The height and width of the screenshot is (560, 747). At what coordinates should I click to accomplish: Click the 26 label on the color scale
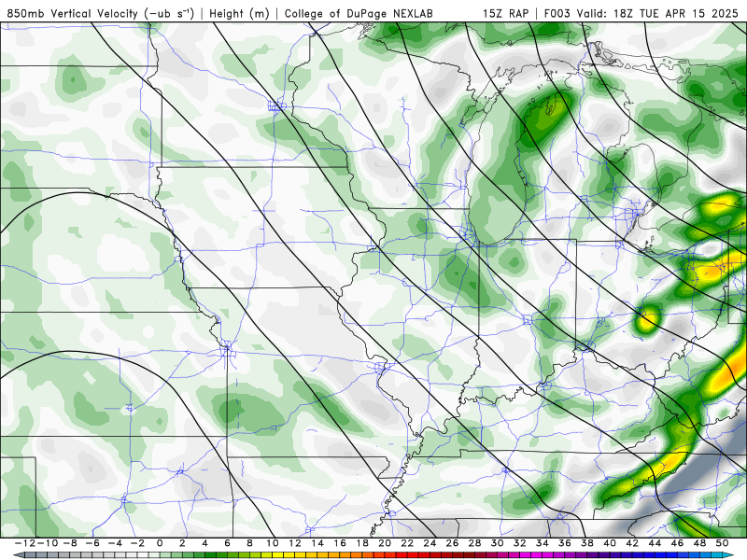(453, 543)
